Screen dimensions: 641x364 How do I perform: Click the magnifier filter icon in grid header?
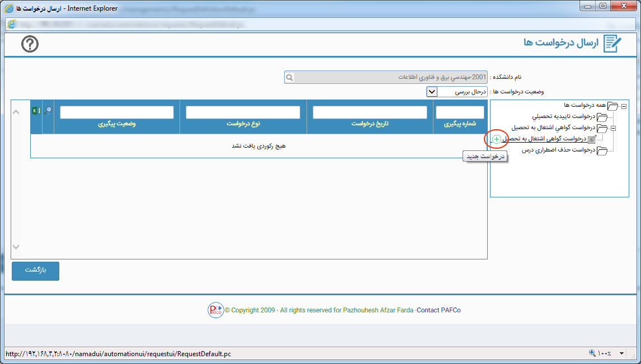point(48,111)
